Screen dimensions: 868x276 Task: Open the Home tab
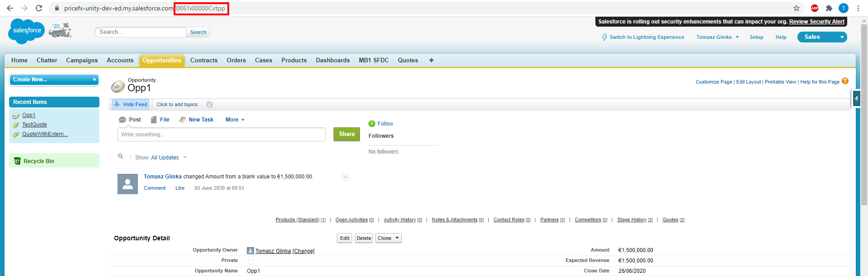(19, 60)
